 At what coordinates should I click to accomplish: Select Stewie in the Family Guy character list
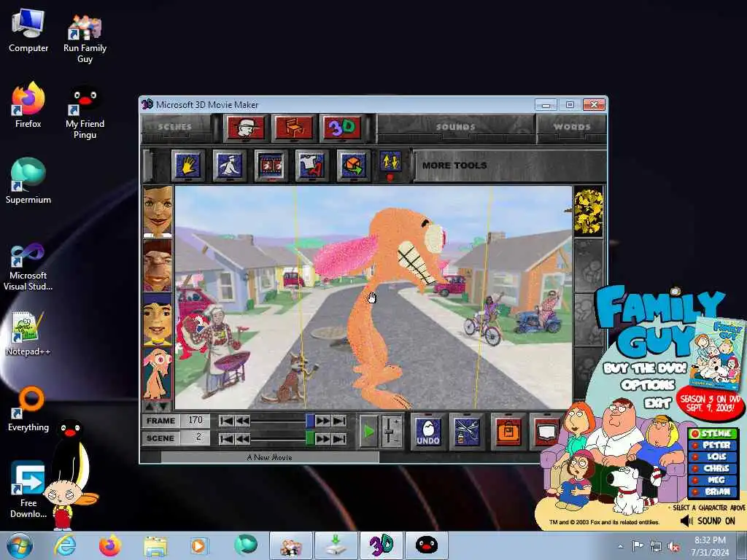tap(713, 433)
